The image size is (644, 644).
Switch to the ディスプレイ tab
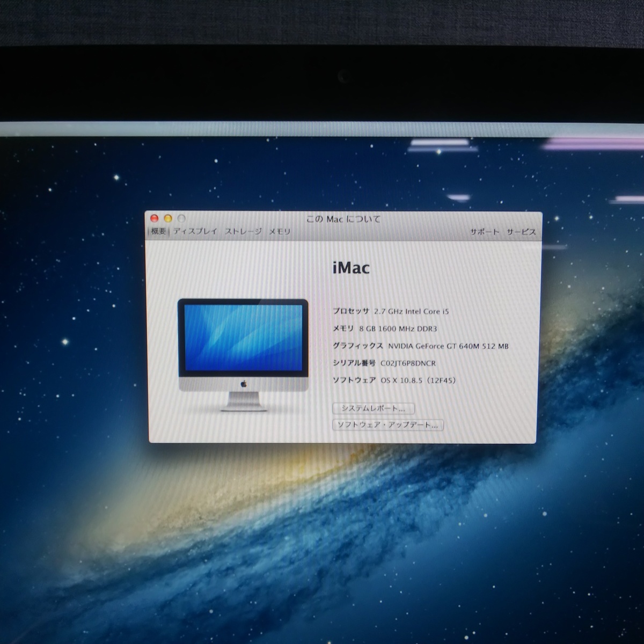click(195, 231)
